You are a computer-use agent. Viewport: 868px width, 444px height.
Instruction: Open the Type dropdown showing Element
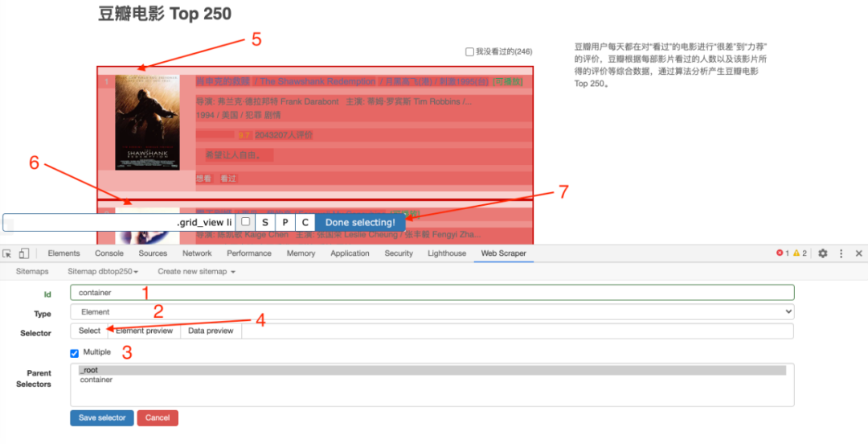432,311
